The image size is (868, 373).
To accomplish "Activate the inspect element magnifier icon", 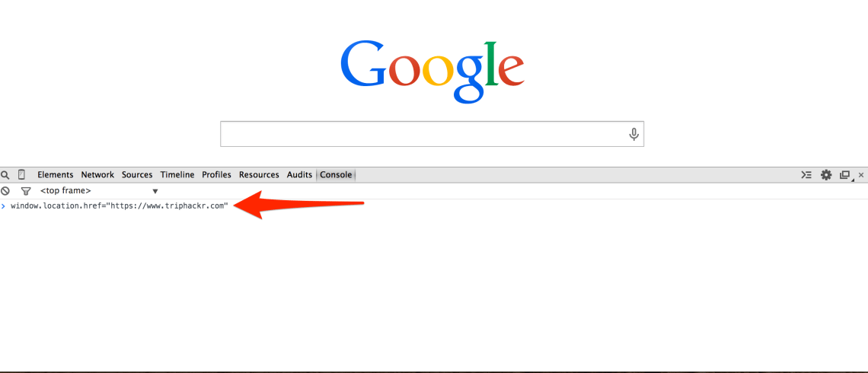I will pos(5,175).
